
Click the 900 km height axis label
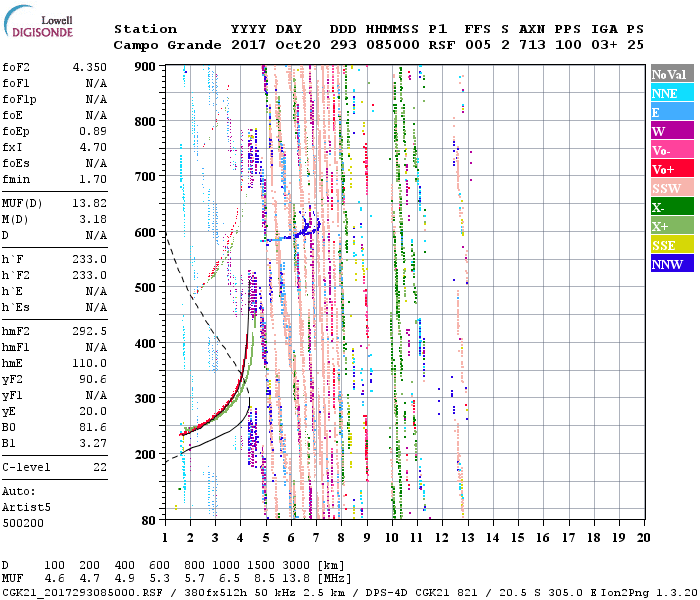tap(146, 67)
